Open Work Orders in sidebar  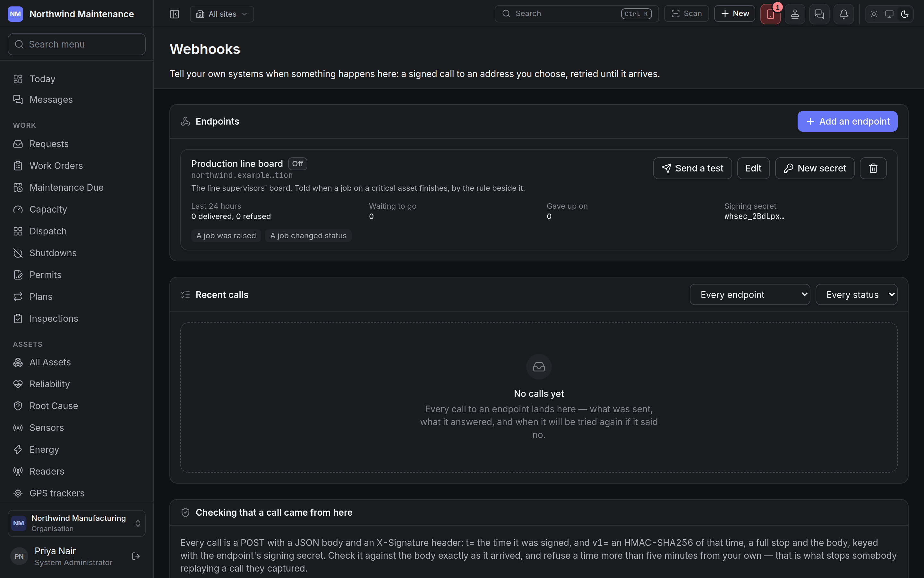coord(77,165)
